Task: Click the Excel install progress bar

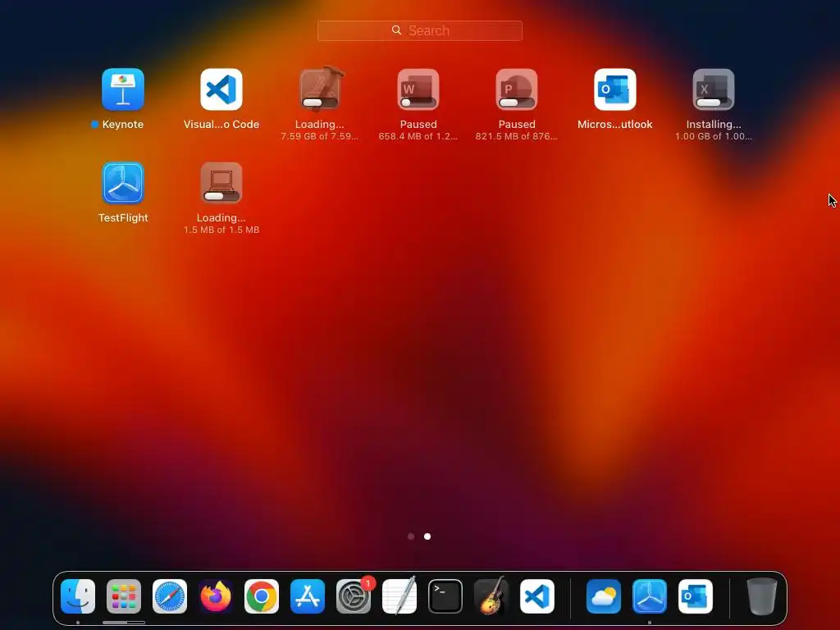Action: coord(714,103)
